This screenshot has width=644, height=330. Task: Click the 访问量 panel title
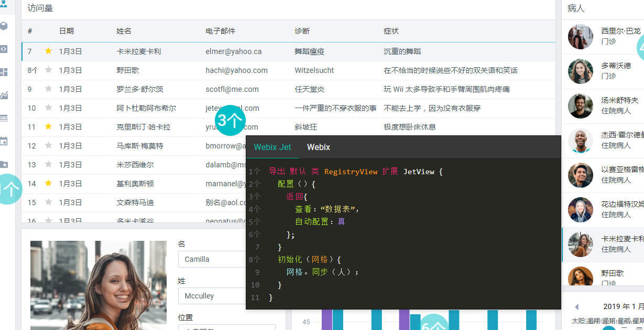click(40, 8)
